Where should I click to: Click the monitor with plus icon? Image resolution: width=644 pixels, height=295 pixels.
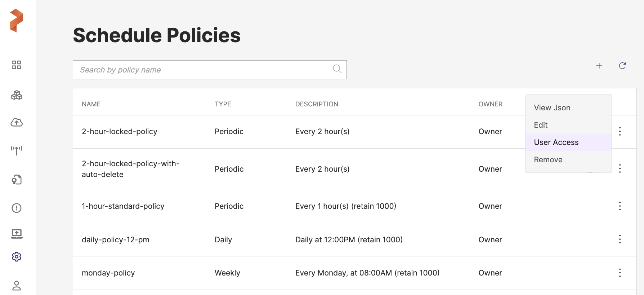17,234
